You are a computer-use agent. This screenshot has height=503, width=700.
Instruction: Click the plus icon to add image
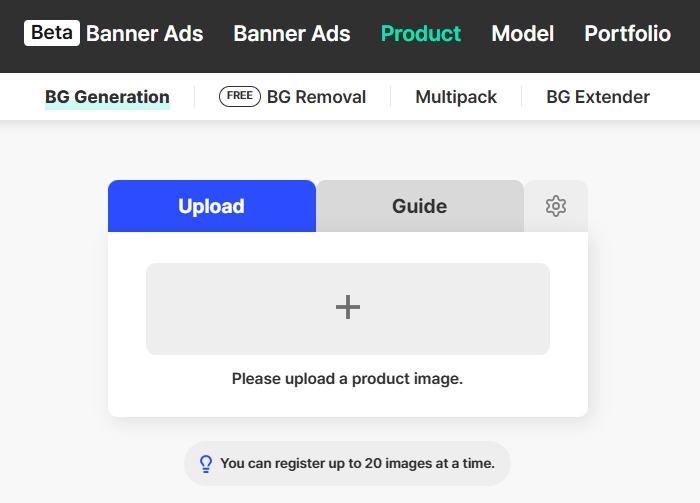point(348,307)
